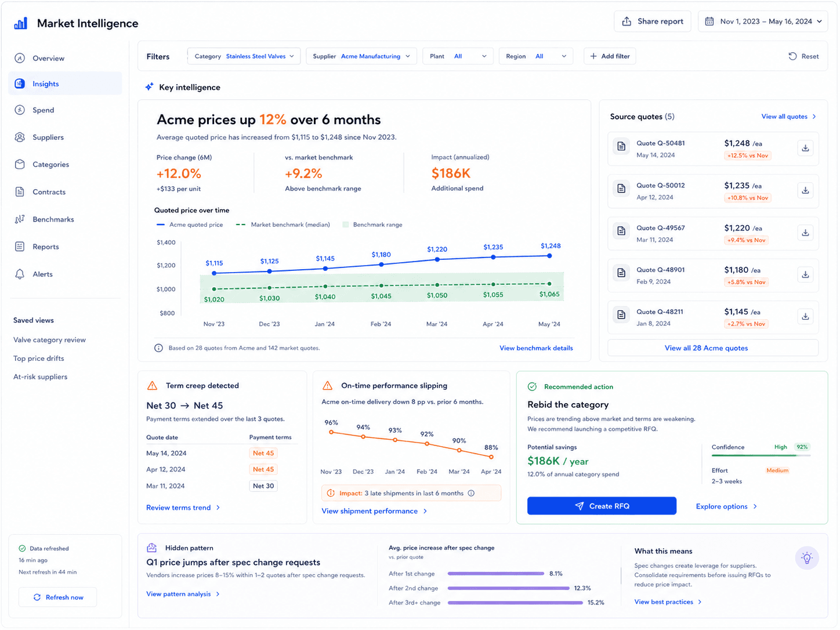Click the Nov '23 96% on-time data point
Screen dimensions: 840x630
[331, 432]
